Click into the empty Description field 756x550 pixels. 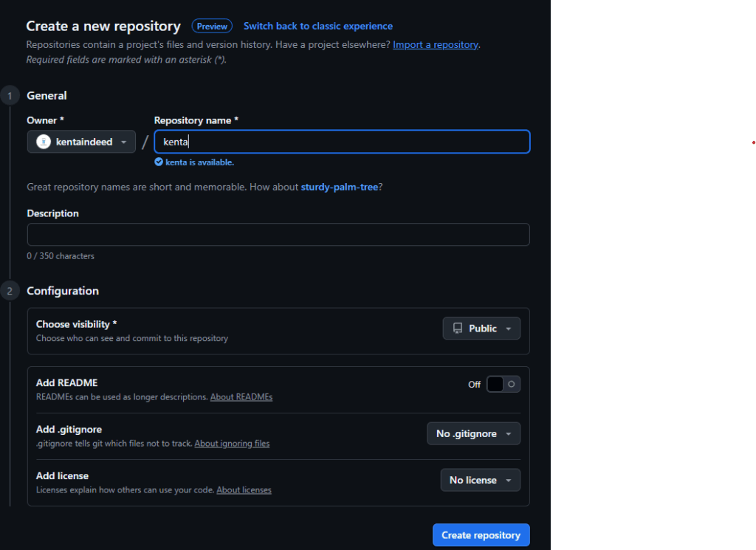click(x=278, y=234)
